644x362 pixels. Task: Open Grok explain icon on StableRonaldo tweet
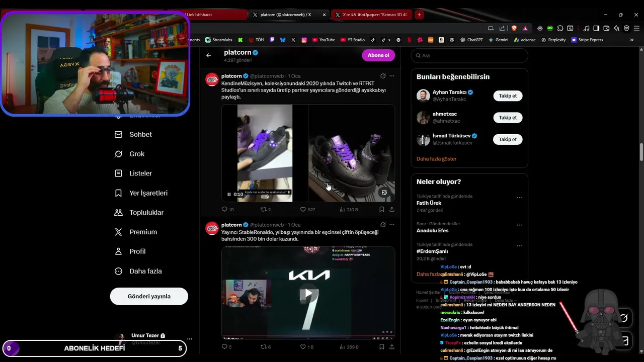pyautogui.click(x=383, y=225)
